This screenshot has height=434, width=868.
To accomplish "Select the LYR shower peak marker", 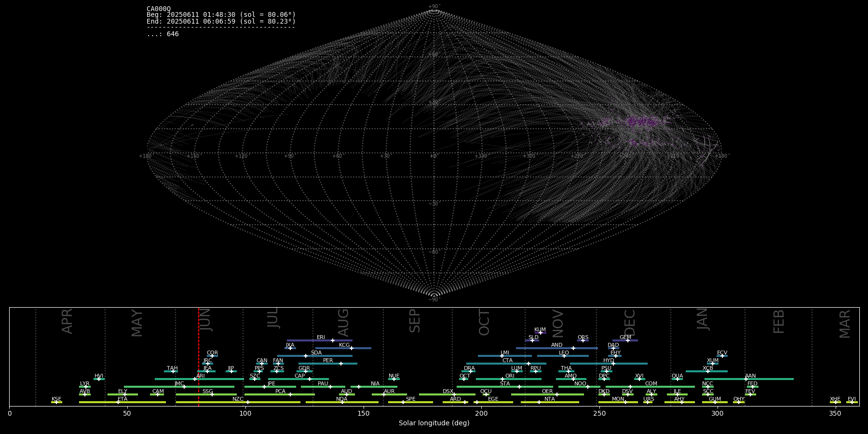I will point(86,387).
